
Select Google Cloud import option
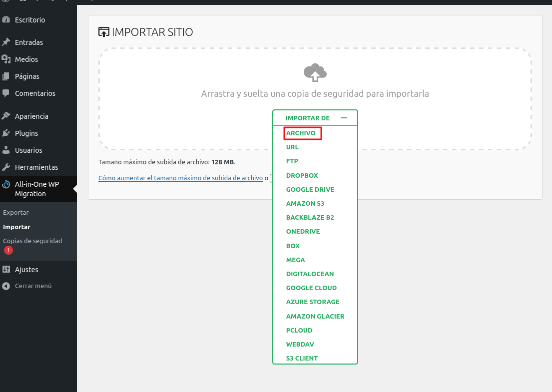click(x=312, y=288)
